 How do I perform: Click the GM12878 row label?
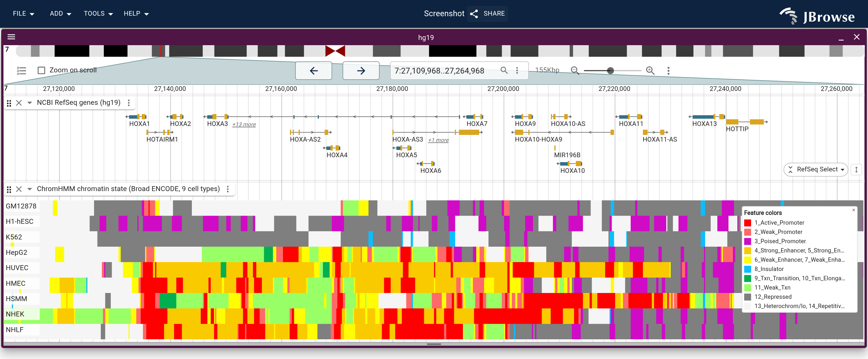pos(21,206)
